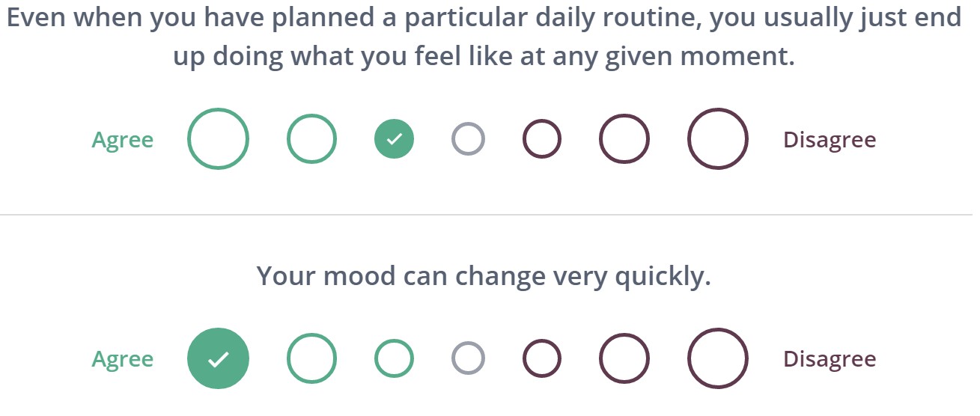Click the checked strongly agree circle for mood question
980x416 pixels.
coord(218,359)
